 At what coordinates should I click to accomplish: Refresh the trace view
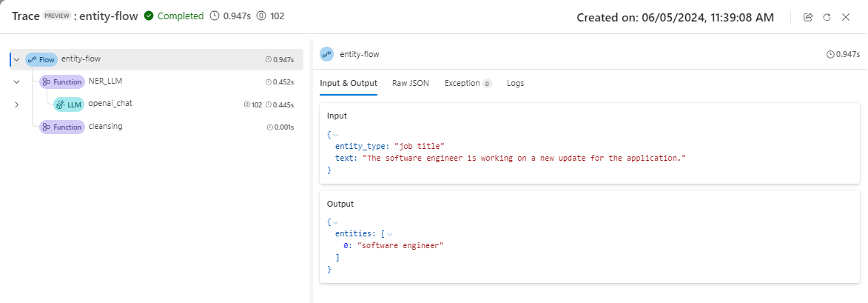(827, 17)
